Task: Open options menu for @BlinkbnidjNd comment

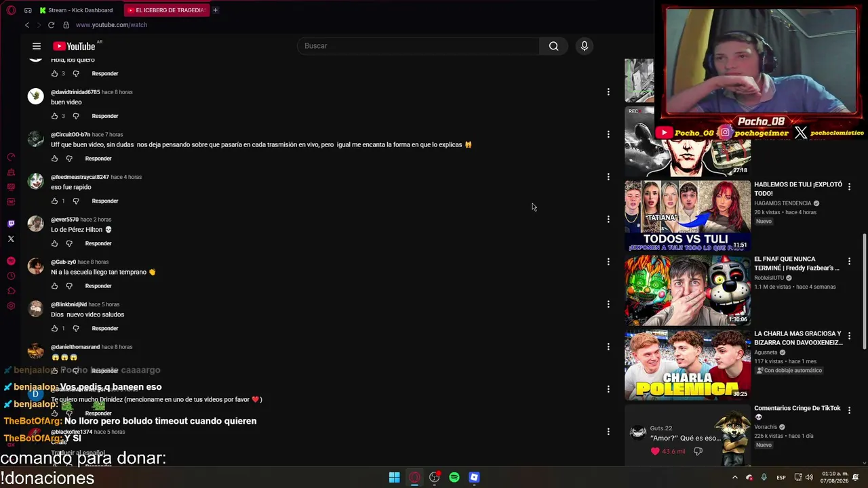Action: (608, 304)
